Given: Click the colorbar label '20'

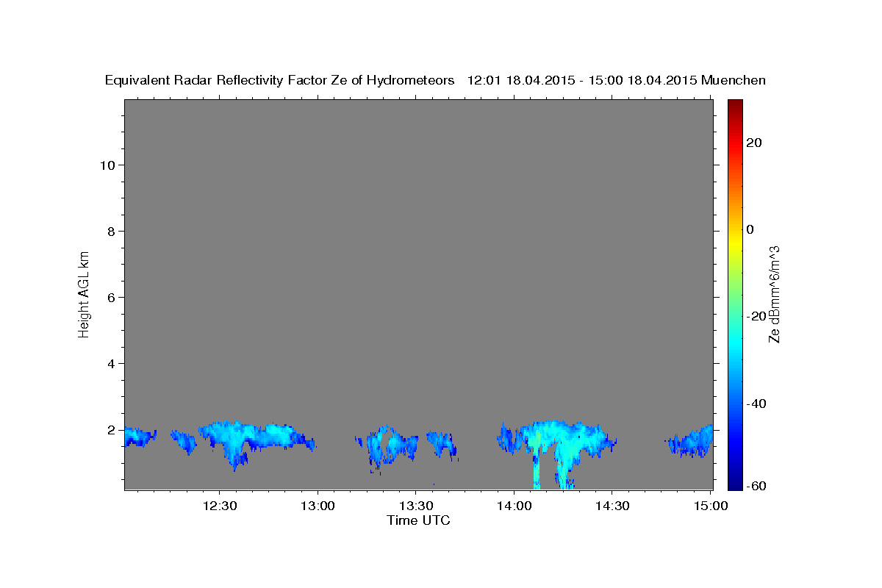Looking at the screenshot, I should (755, 143).
